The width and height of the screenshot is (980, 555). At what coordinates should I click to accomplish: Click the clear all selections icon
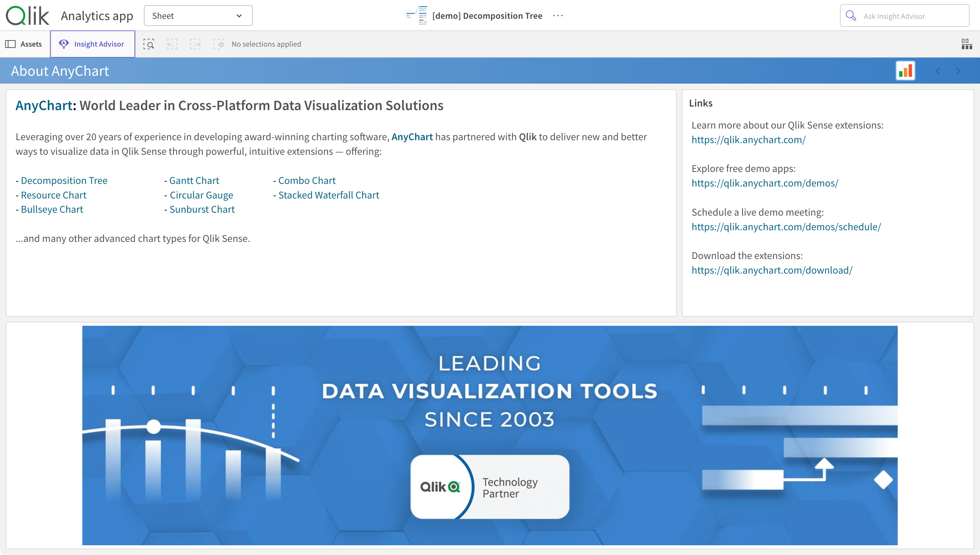click(218, 44)
